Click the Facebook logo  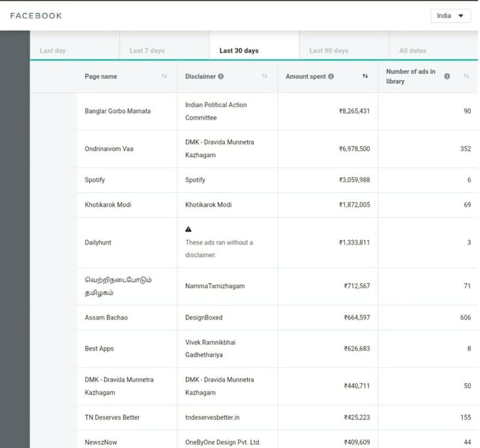point(36,16)
